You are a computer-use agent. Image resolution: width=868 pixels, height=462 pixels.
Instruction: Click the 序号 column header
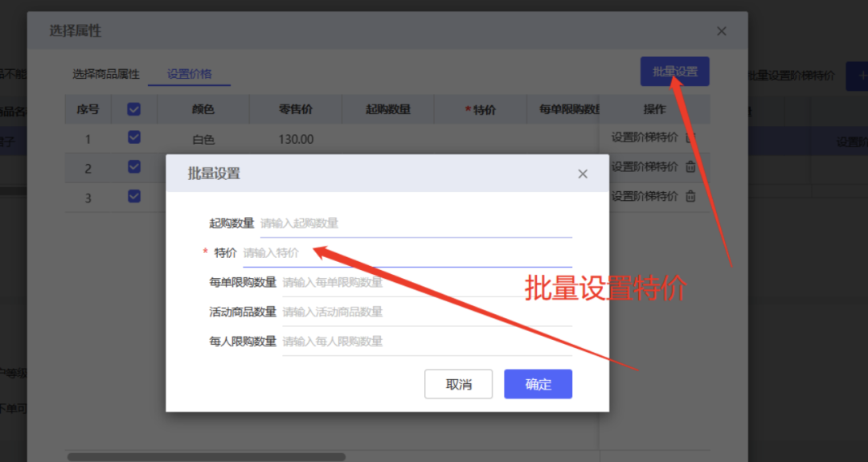pyautogui.click(x=88, y=109)
